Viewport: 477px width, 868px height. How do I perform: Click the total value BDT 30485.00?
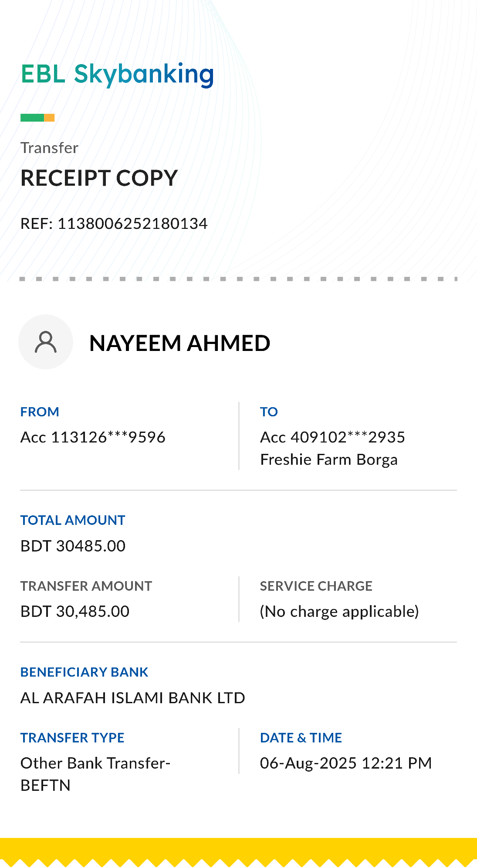click(x=73, y=546)
